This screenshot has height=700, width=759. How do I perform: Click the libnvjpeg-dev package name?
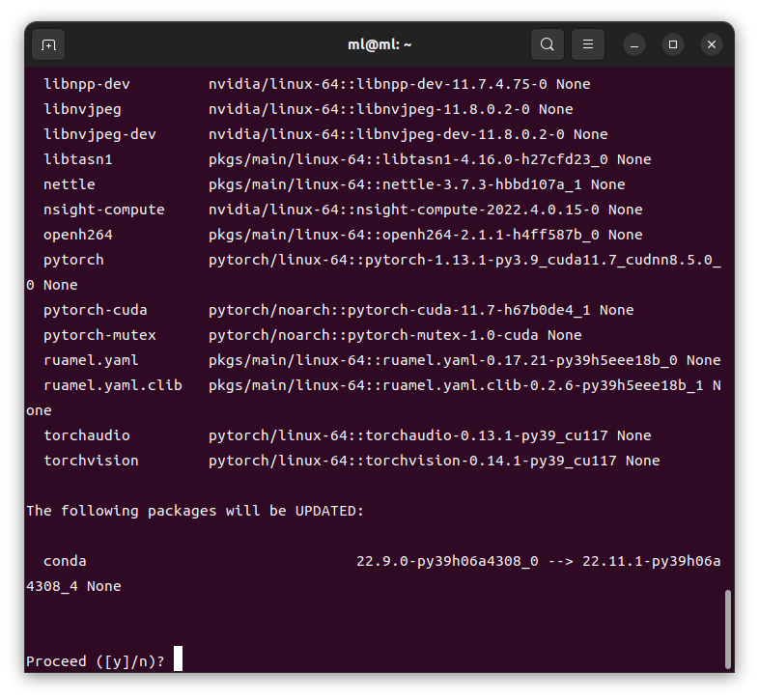click(99, 134)
